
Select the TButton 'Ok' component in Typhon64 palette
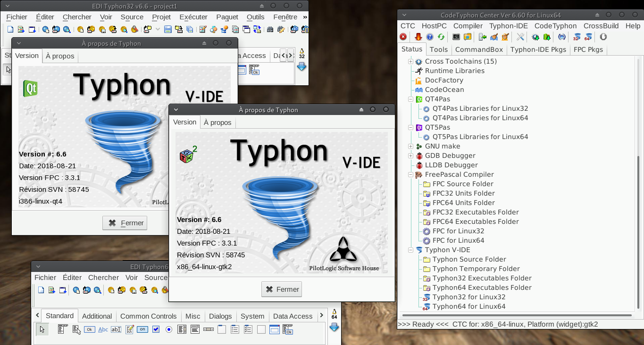click(90, 329)
